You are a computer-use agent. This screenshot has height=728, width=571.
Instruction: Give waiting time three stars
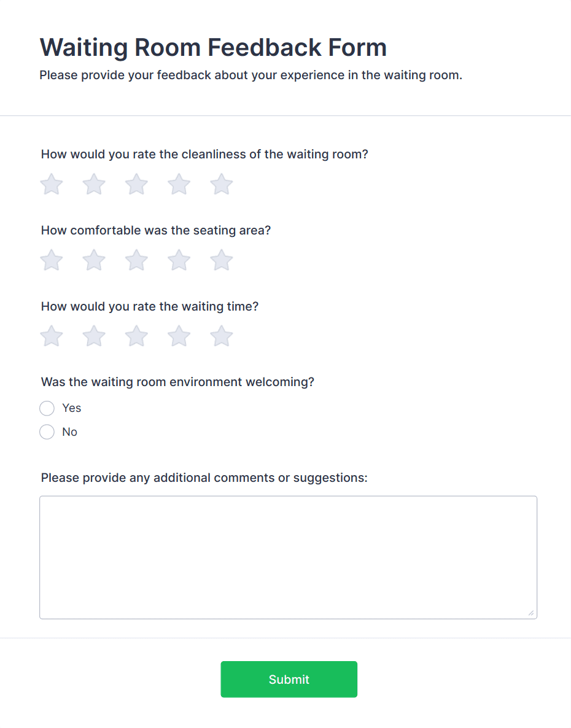click(x=136, y=336)
